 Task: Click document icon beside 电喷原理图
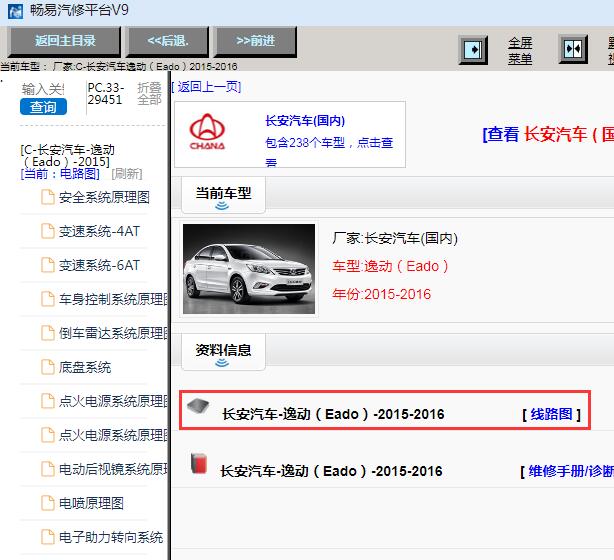[x=48, y=503]
